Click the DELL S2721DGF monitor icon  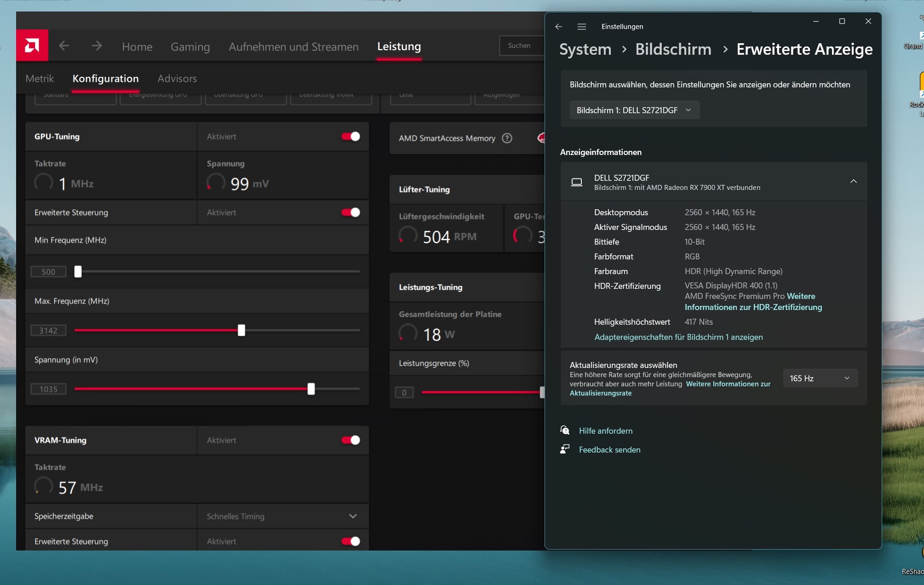(576, 182)
